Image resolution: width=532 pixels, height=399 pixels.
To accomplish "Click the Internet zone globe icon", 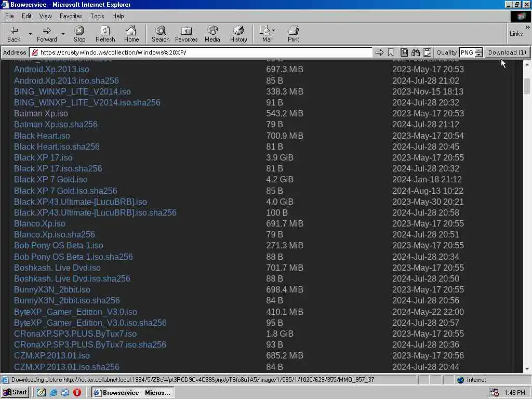I will pyautogui.click(x=460, y=380).
